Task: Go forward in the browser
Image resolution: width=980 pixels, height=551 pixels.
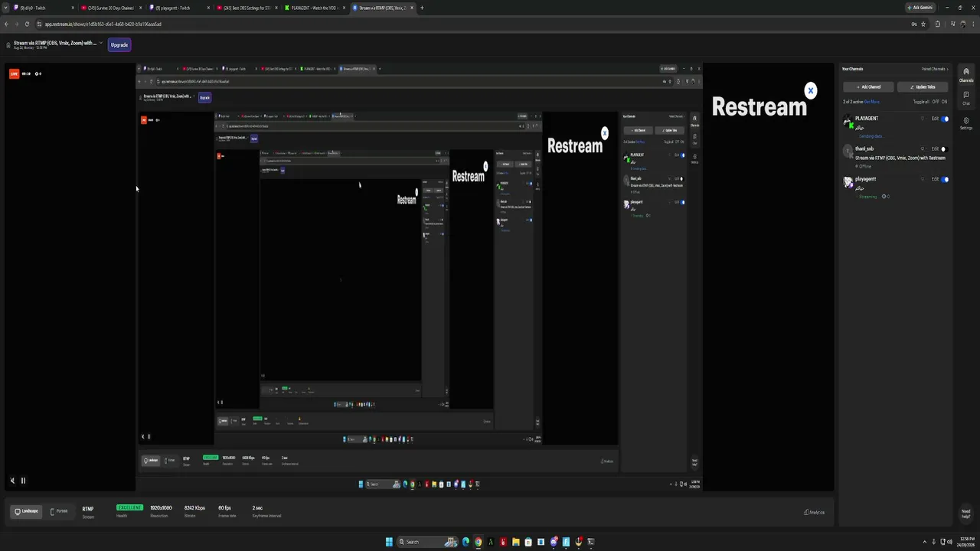Action: tap(17, 24)
